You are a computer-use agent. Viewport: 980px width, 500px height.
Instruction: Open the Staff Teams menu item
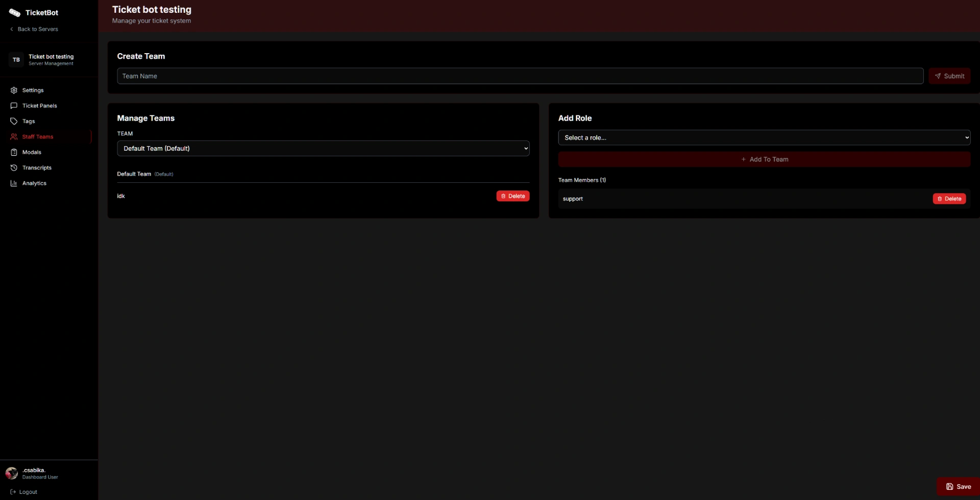38,137
